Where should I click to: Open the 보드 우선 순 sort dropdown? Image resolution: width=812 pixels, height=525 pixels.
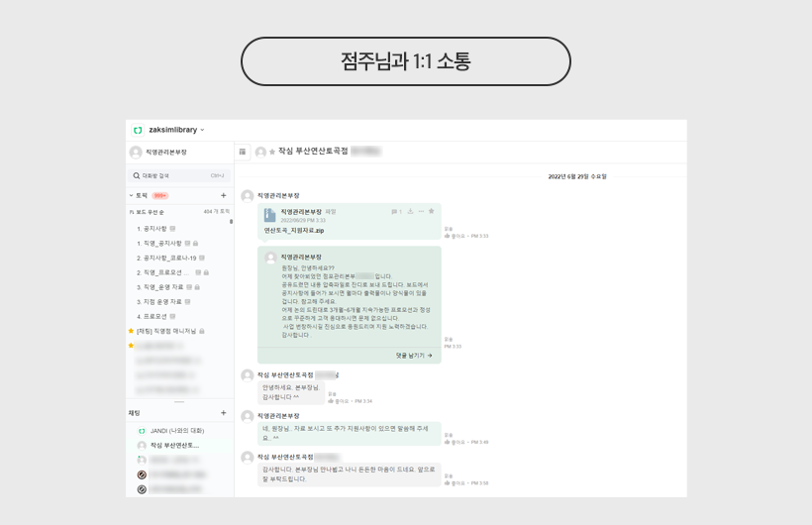click(149, 211)
